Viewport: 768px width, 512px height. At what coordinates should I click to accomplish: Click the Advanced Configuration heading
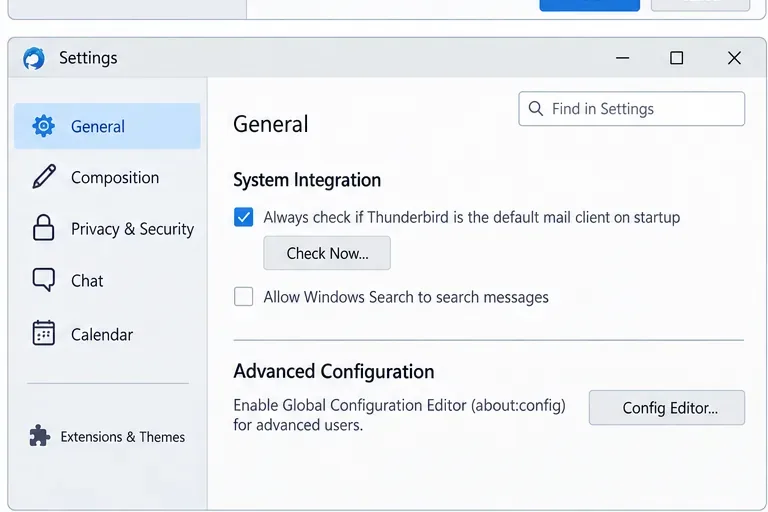[x=334, y=371]
